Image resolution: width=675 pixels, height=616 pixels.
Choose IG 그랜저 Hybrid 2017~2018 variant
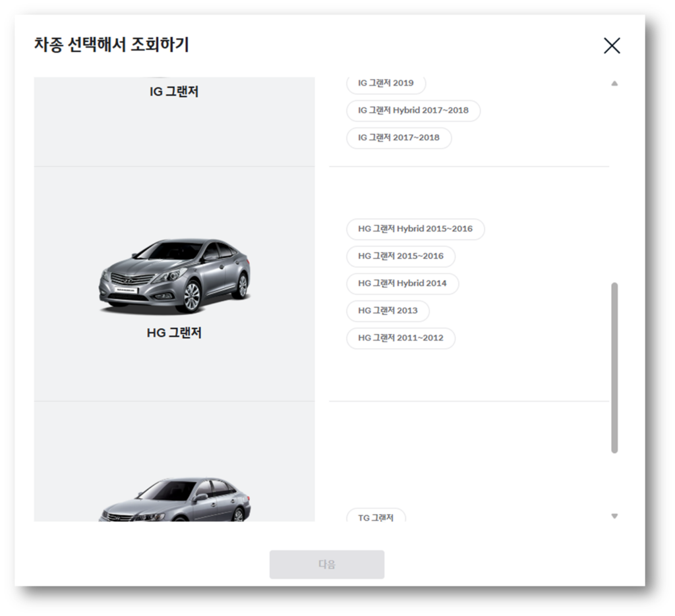pyautogui.click(x=413, y=111)
